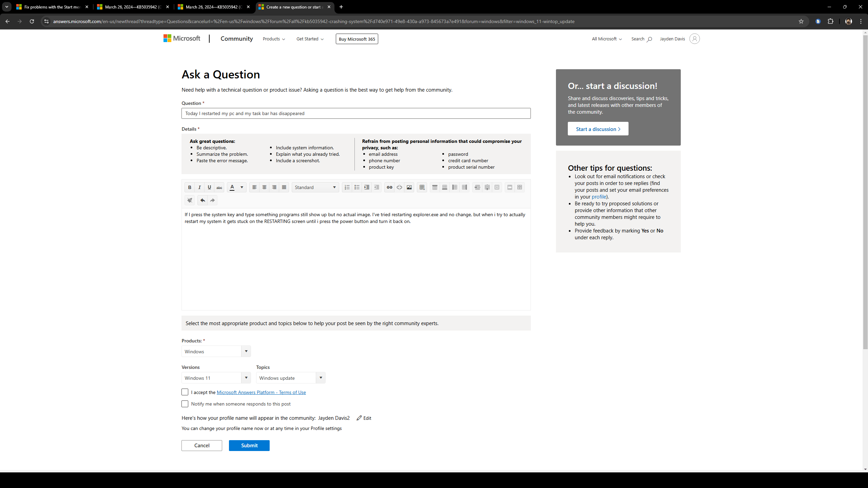Center align text in editor
The image size is (868, 488).
(264, 187)
